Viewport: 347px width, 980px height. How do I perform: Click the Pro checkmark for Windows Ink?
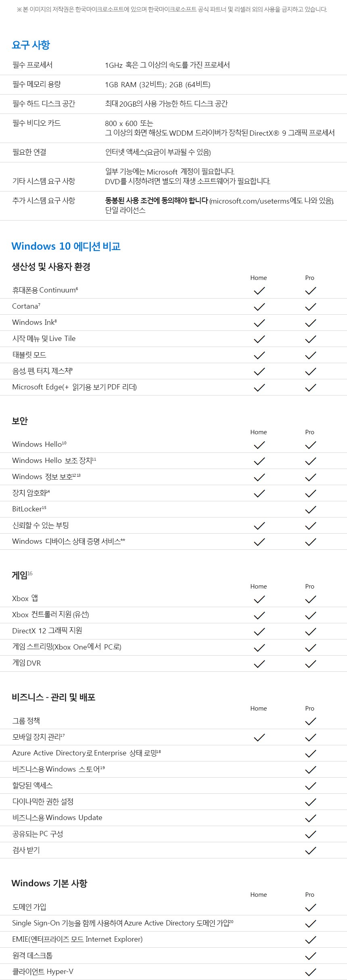pyautogui.click(x=310, y=323)
